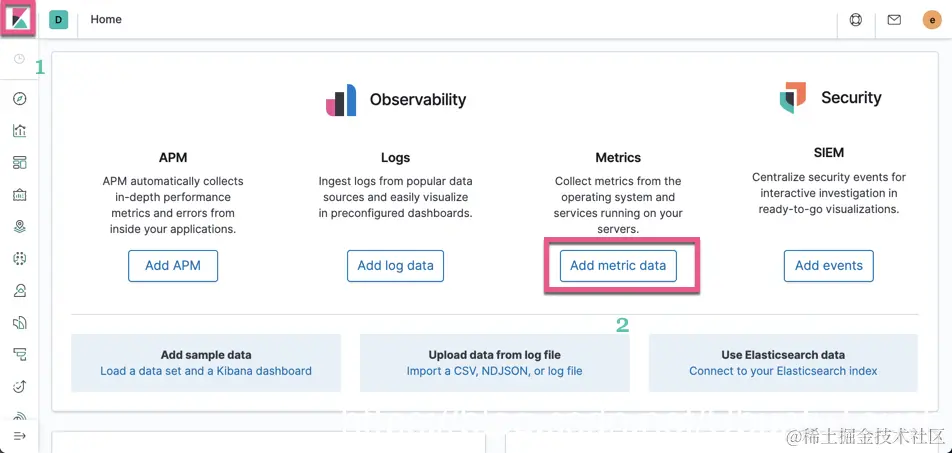
Task: Open the Maps sidebar icon
Action: tap(19, 227)
